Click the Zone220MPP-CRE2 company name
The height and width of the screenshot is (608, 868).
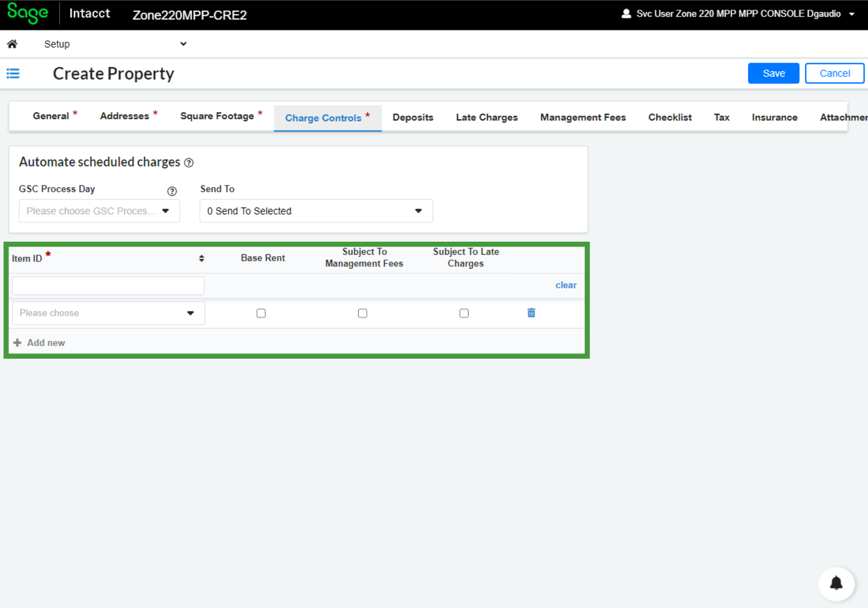point(190,15)
